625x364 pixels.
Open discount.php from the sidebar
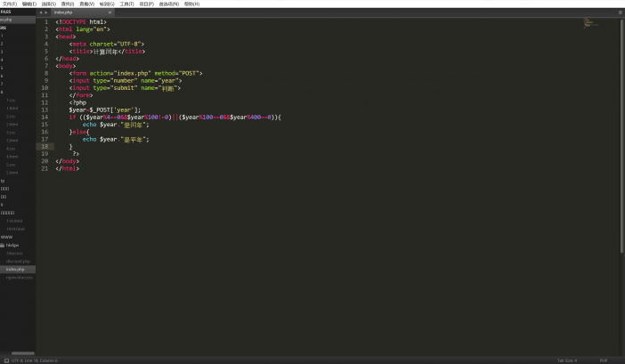click(18, 261)
